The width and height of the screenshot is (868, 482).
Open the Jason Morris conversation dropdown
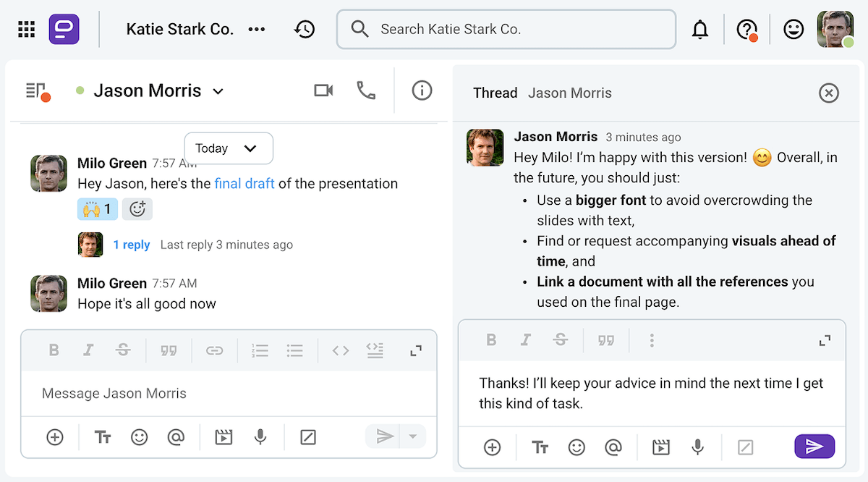click(218, 90)
